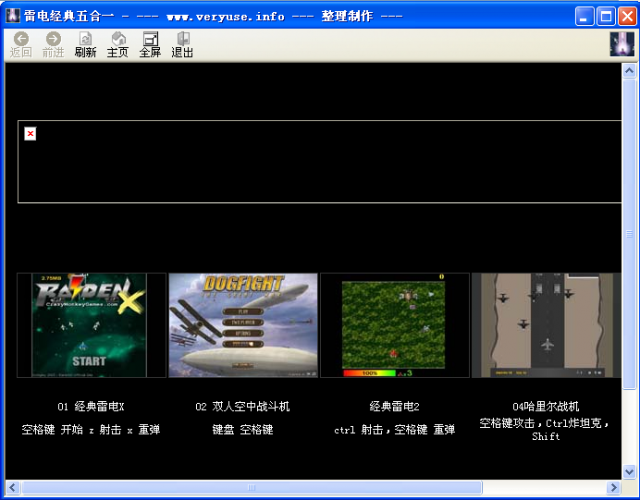Click the 04哈里尔战机 title text
Image resolution: width=640 pixels, height=500 pixels.
[x=546, y=407]
